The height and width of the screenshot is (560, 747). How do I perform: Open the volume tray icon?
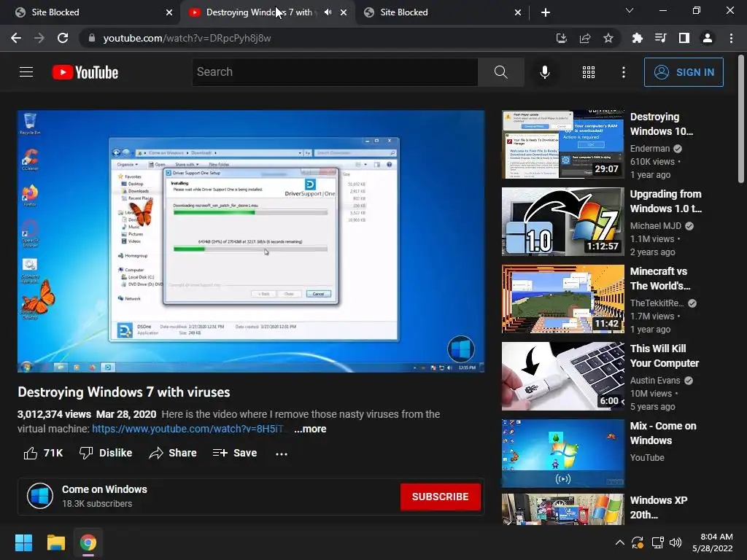[676, 542]
